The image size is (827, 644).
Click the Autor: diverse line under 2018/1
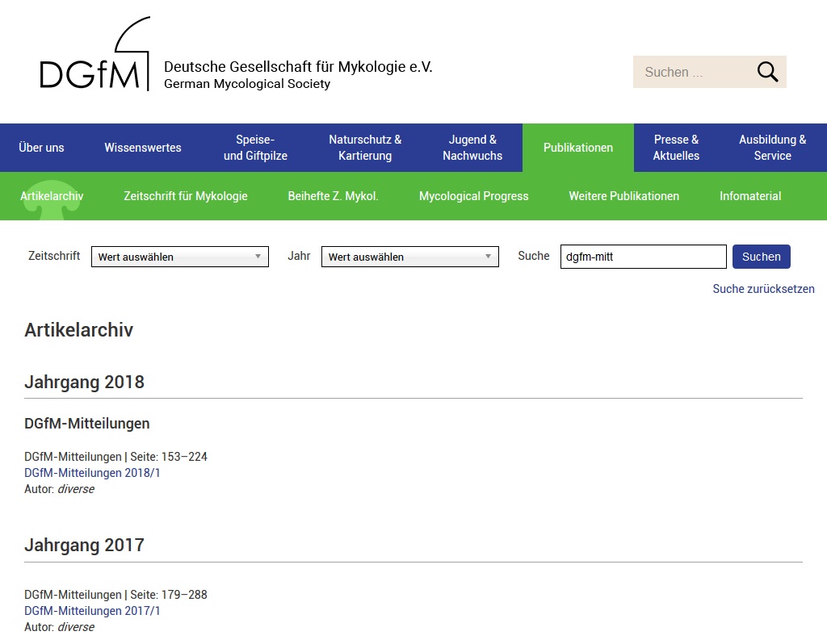[x=60, y=489]
